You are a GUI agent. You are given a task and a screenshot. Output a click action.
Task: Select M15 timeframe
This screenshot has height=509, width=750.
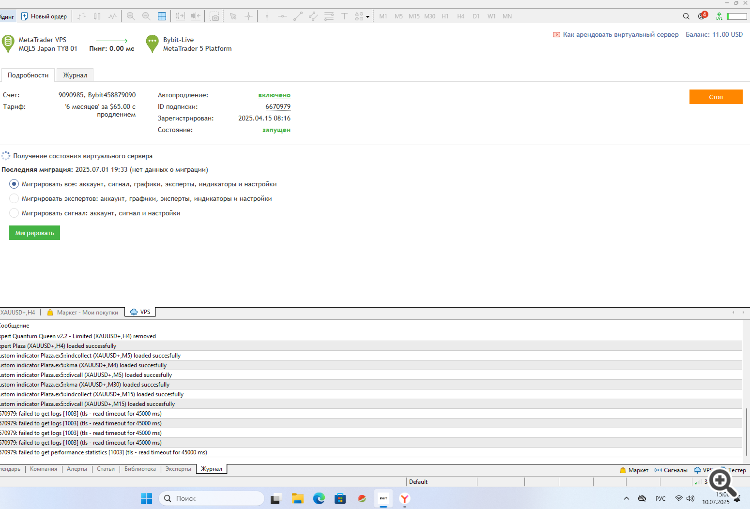414,16
